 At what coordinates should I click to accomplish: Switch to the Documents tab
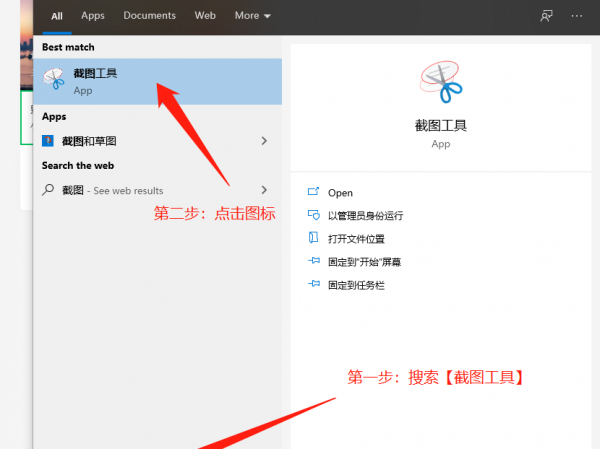(x=149, y=16)
